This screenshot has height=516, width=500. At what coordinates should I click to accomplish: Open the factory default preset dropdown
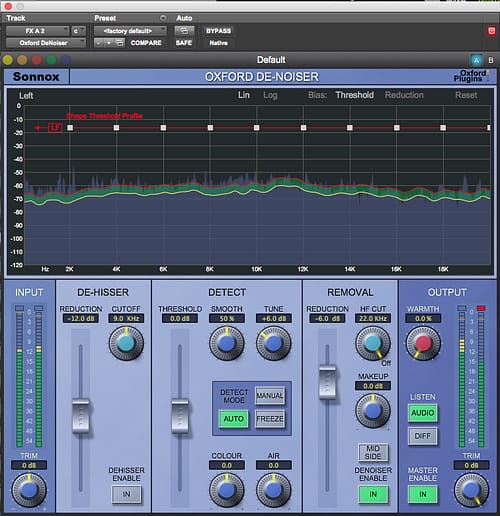point(130,31)
